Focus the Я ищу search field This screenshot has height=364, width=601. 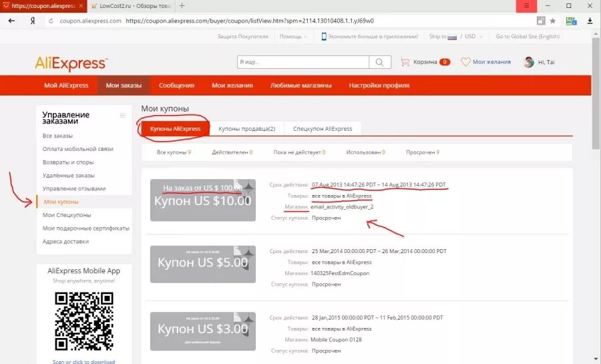[303, 62]
